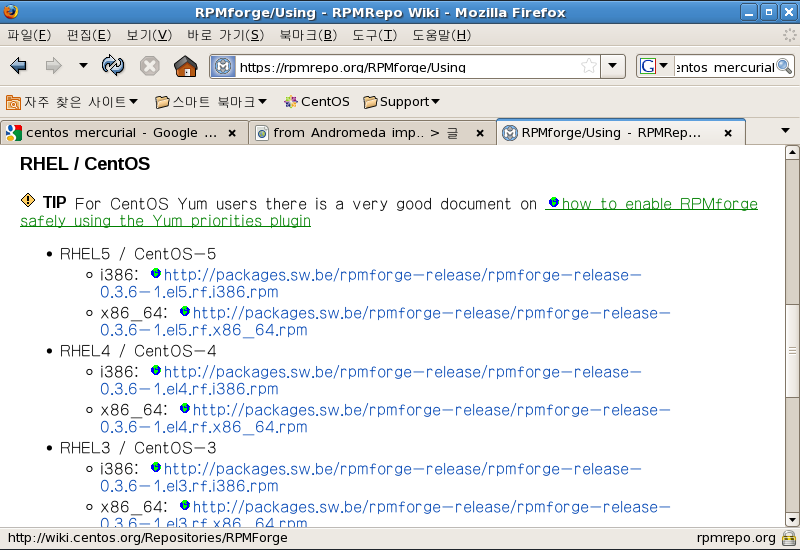Open the 바로 가기(S) menu

[226, 35]
